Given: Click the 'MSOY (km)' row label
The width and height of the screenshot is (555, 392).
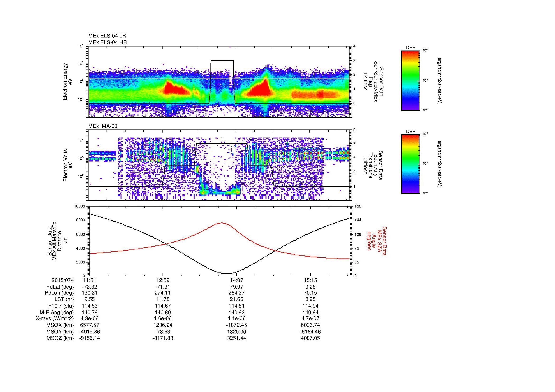Looking at the screenshot, I should 60,332.
